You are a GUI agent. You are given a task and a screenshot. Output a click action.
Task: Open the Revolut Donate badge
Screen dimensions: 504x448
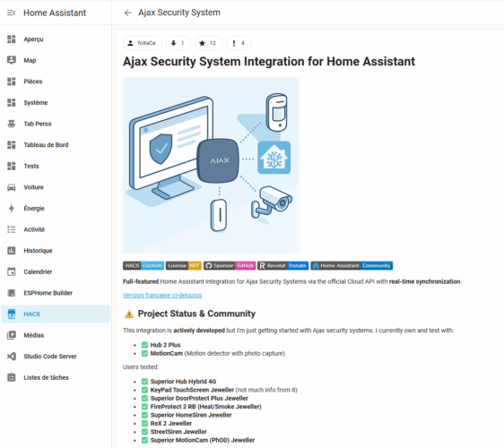(282, 265)
